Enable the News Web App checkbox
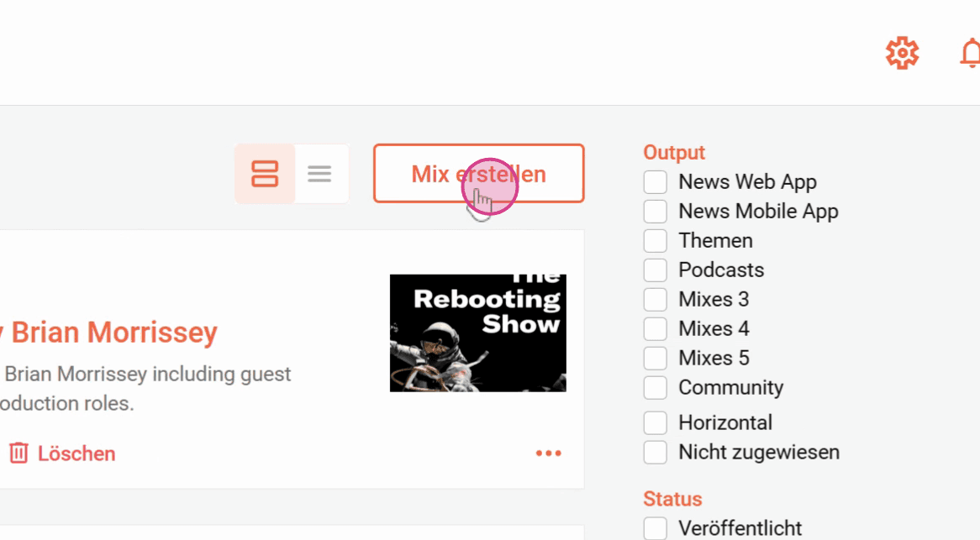 coord(655,181)
